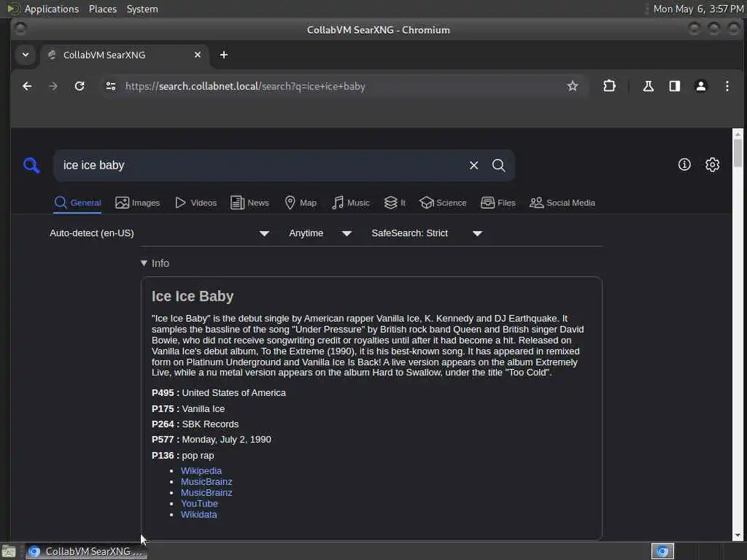Switch to It category
This screenshot has height=560, width=747.
pyautogui.click(x=395, y=203)
